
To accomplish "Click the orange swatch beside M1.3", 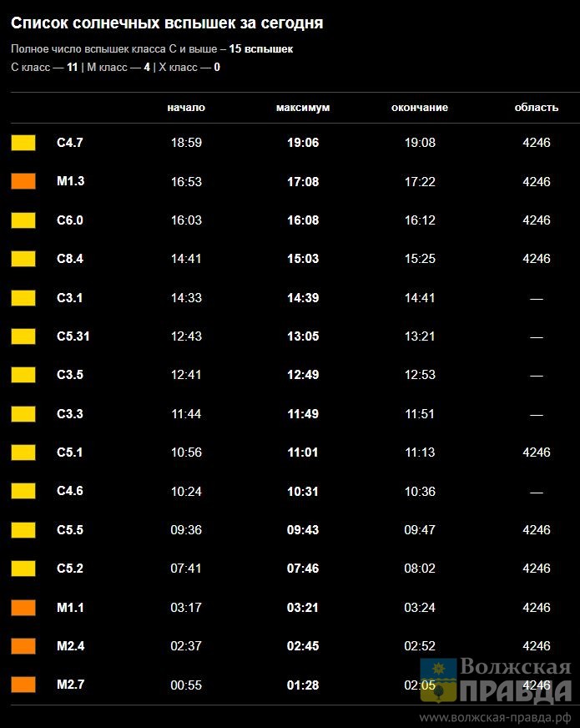I will (x=23, y=181).
